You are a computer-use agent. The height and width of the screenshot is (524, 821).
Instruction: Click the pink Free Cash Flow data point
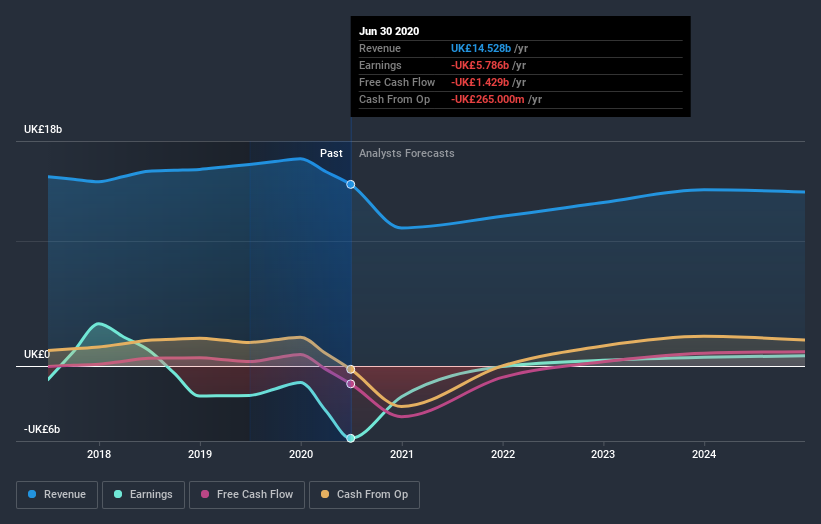(351, 384)
